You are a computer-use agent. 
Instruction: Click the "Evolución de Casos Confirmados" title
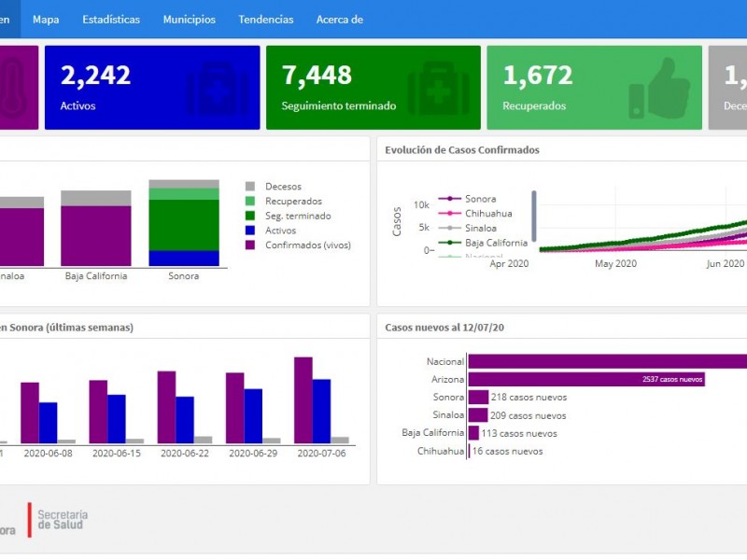[x=462, y=150]
